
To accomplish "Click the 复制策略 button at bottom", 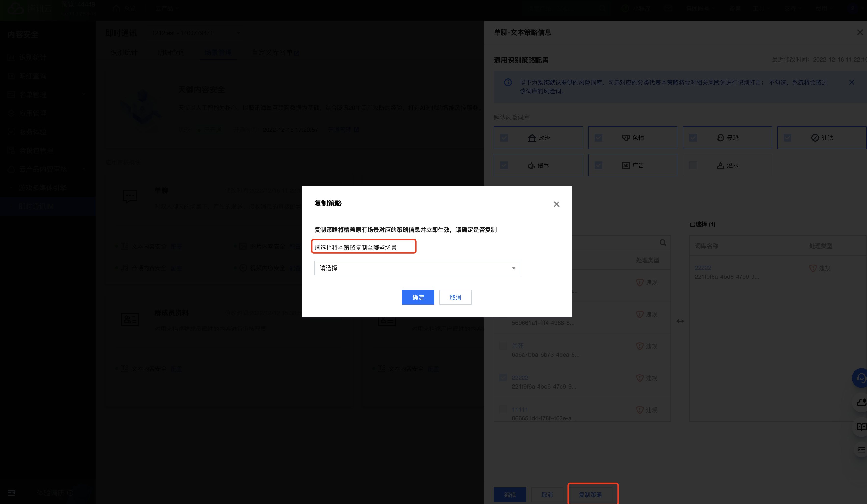I will click(590, 495).
